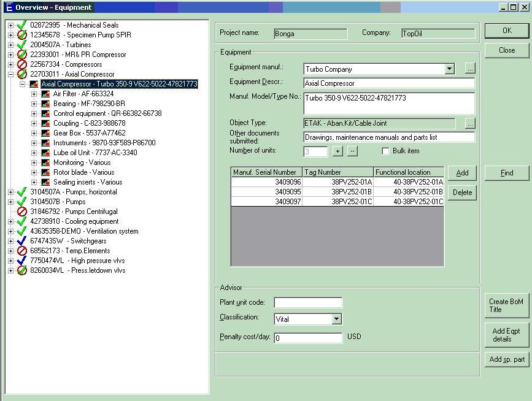Viewport: 532px width, 401px height.
Task: Click part icon beside Gear Box 5537-A77462
Action: (45, 133)
